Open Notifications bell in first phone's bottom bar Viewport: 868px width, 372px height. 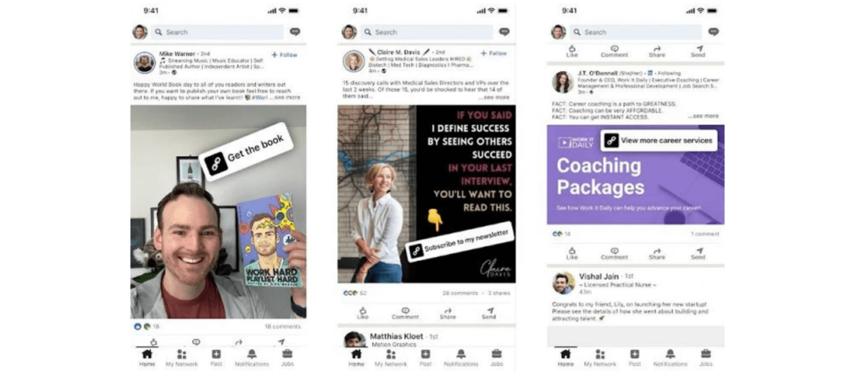click(x=252, y=358)
